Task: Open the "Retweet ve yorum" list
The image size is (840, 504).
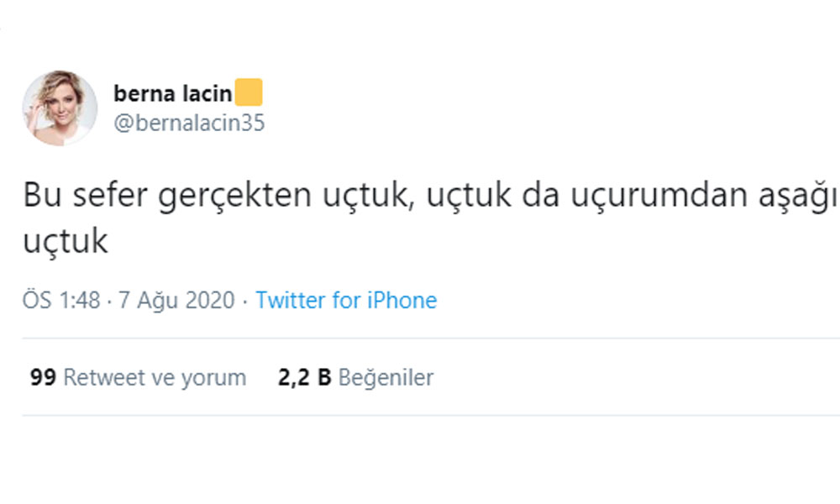Action: coord(155,378)
